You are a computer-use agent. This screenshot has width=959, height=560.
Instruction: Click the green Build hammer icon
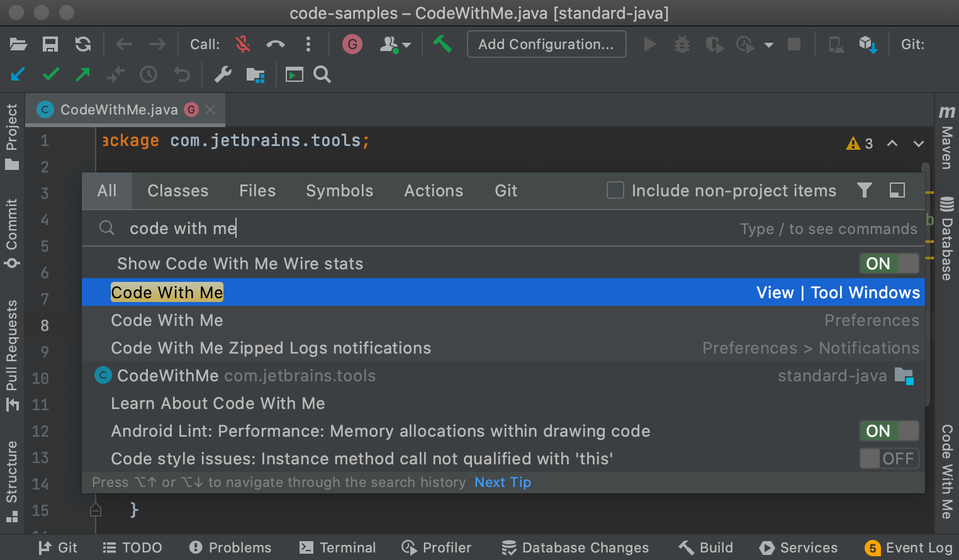442,44
